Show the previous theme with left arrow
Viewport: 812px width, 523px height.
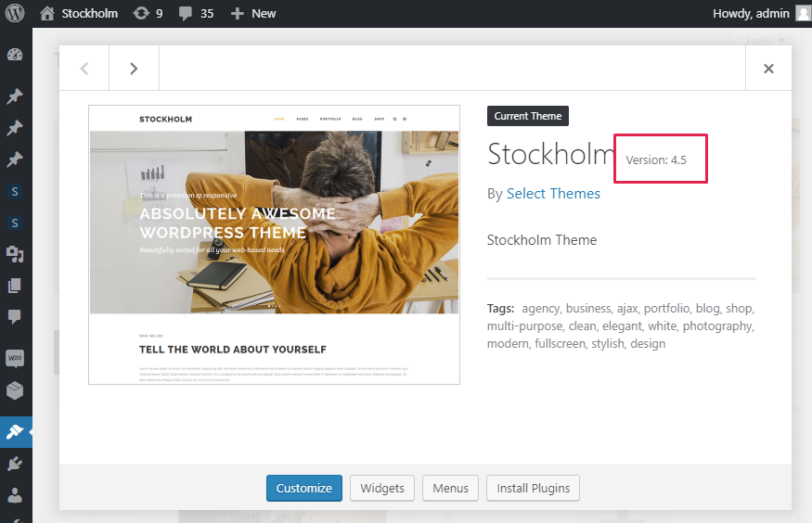(x=84, y=69)
